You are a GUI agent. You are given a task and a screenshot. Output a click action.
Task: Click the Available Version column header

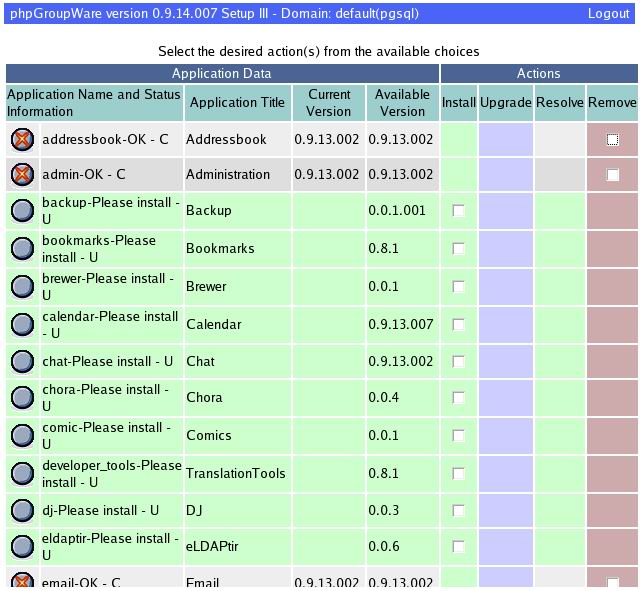coord(402,103)
